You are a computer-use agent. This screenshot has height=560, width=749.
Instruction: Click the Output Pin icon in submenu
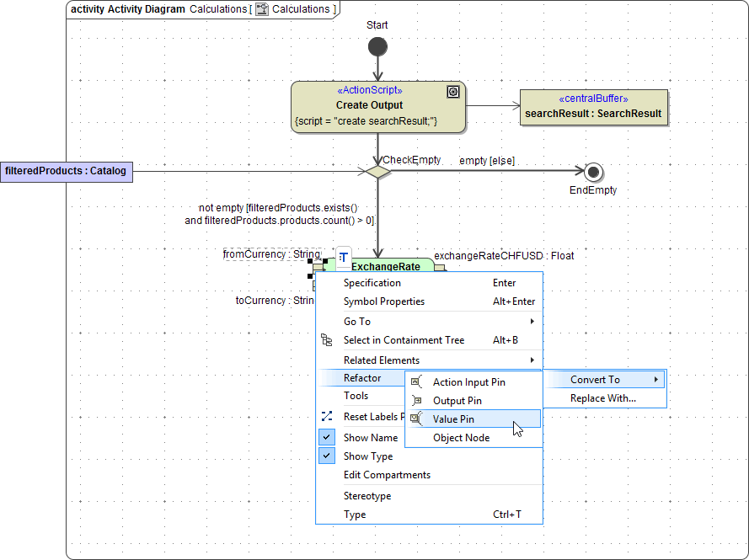coord(415,401)
